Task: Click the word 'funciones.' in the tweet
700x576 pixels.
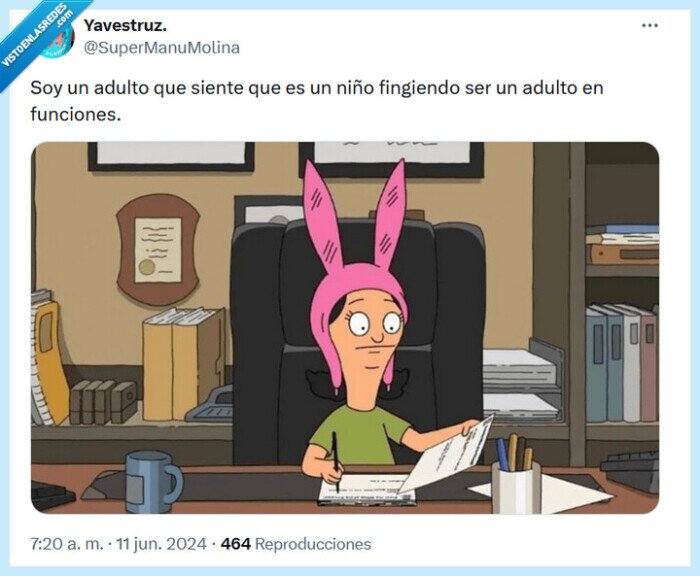Action: pos(75,114)
